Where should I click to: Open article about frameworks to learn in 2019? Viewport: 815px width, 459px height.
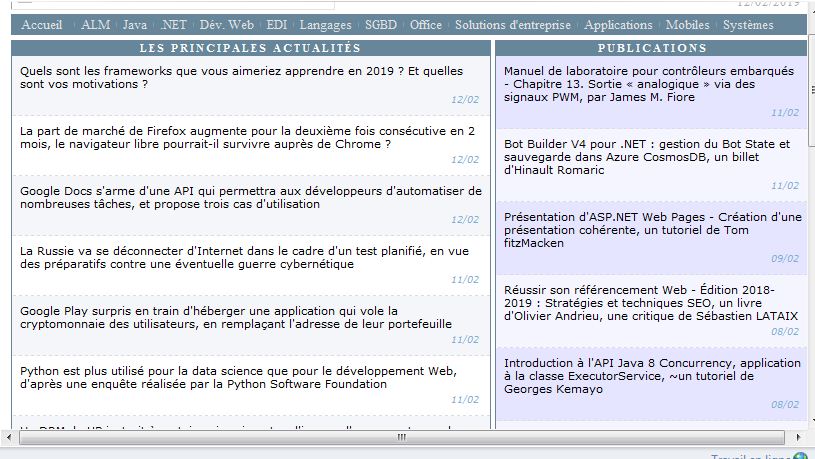242,77
